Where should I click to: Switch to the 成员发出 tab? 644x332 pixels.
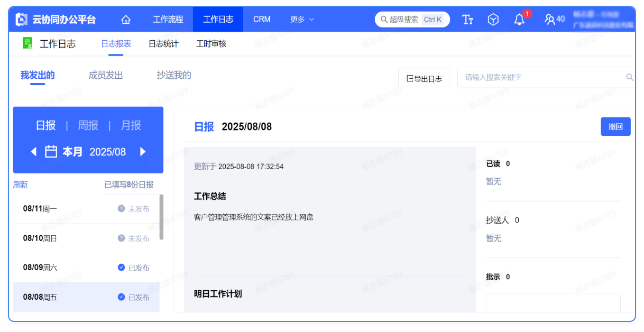pos(106,76)
